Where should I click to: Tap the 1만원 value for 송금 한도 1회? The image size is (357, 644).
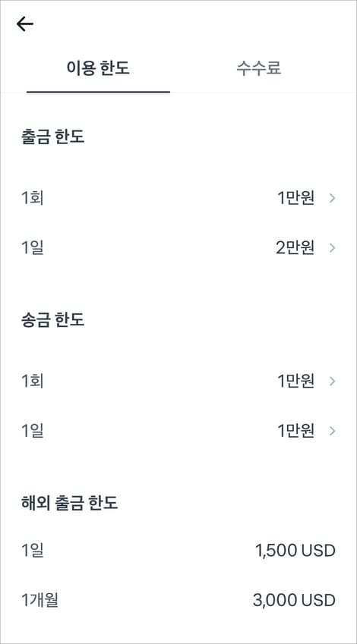[295, 381]
